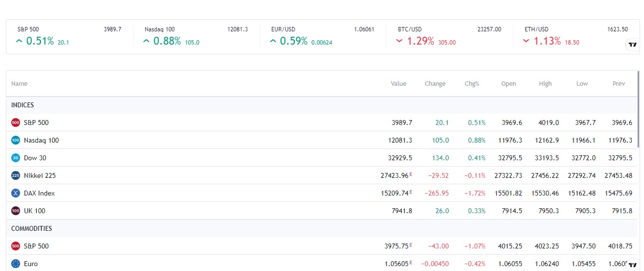Screen dimensions: 644x271
Task: Click the DAX Index row icon
Action: [x=16, y=193]
